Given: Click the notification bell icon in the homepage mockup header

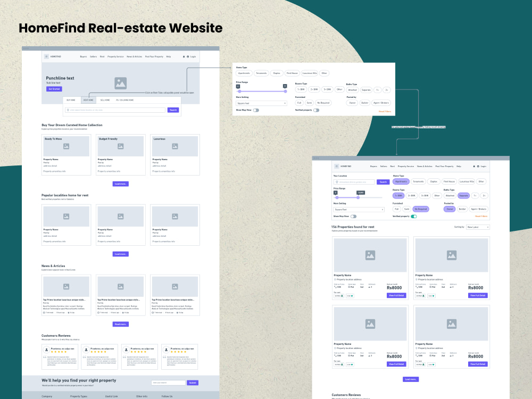Looking at the screenshot, I should (184, 57).
